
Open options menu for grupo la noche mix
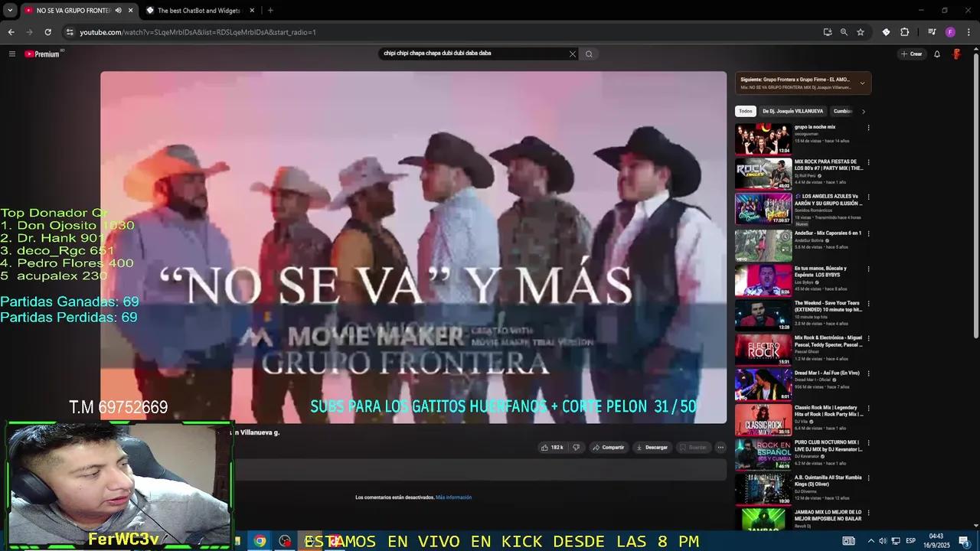tap(868, 128)
